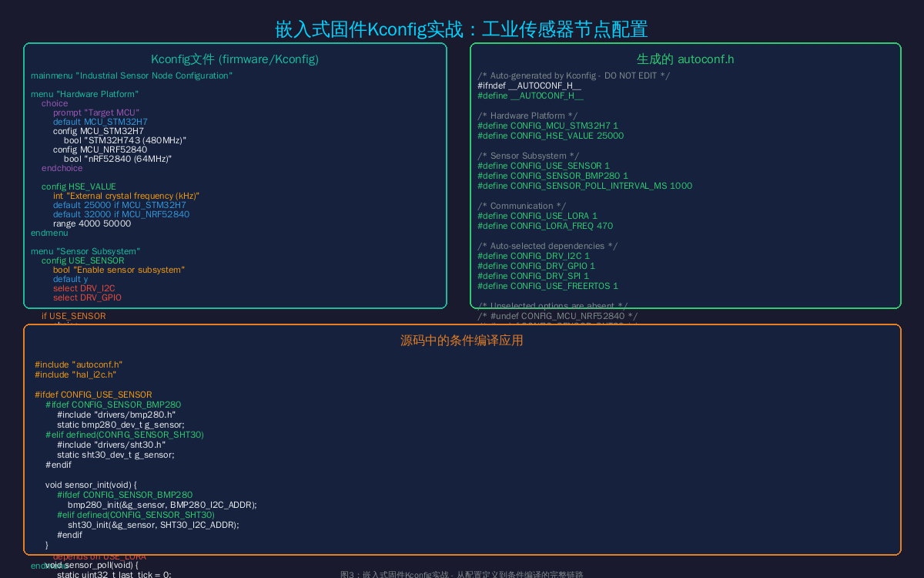Click the line 'config HSE_VALUE'
Viewport: 924px width, 578px height.
(79, 187)
